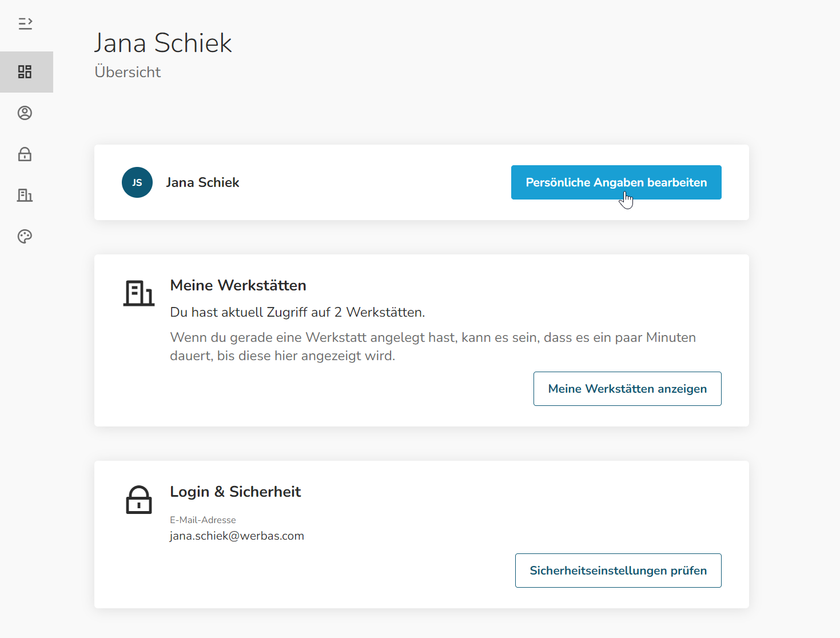Click the JS avatar circle
Screen dimensions: 840x638
(137, 182)
